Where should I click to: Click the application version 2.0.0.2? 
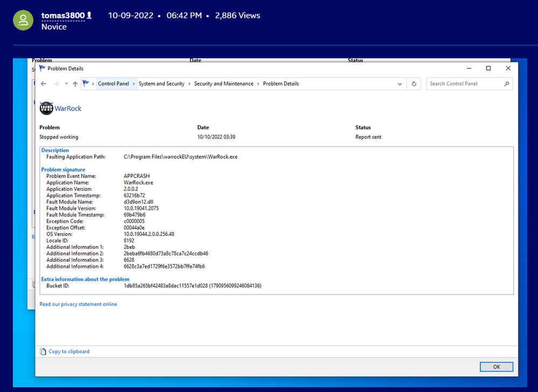[x=131, y=189]
